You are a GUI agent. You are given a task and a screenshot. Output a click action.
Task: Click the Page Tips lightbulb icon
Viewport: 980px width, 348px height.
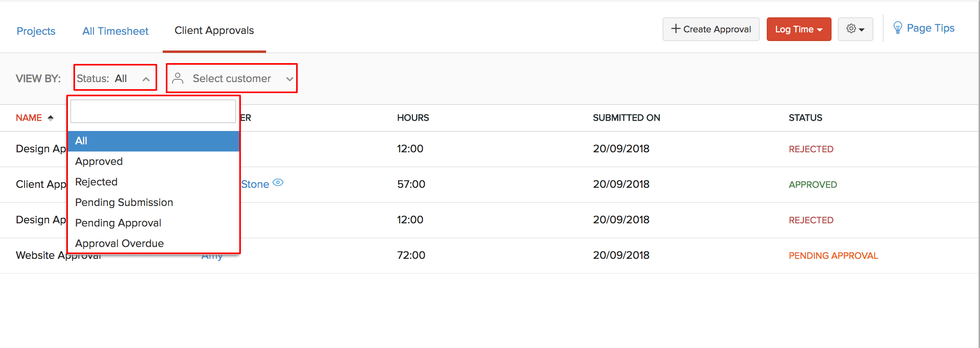(x=897, y=28)
